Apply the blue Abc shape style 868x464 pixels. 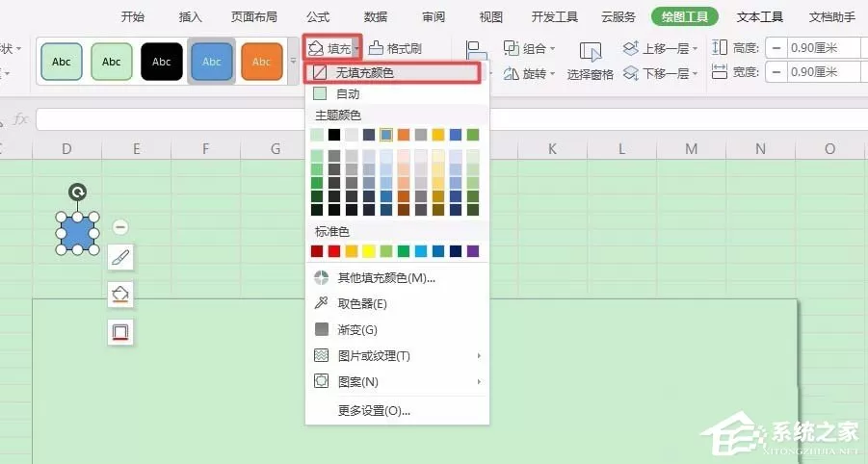[x=212, y=62]
